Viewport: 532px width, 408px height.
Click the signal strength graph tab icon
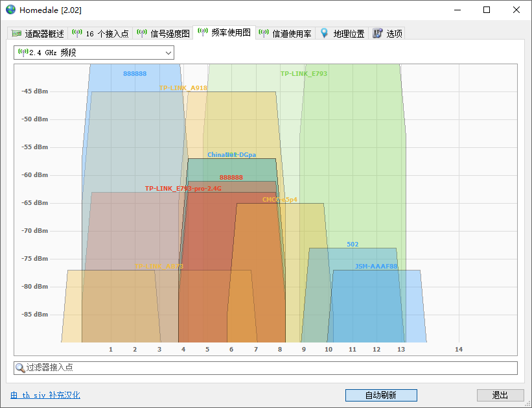[142, 33]
